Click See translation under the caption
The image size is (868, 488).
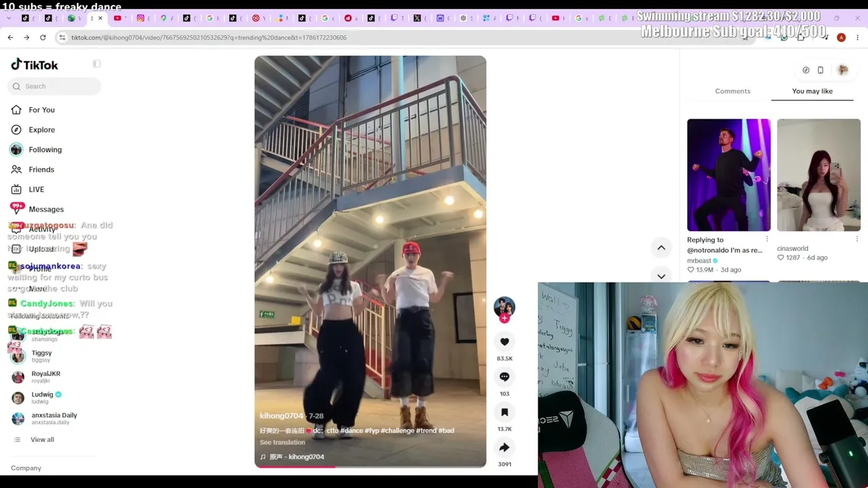coord(282,443)
